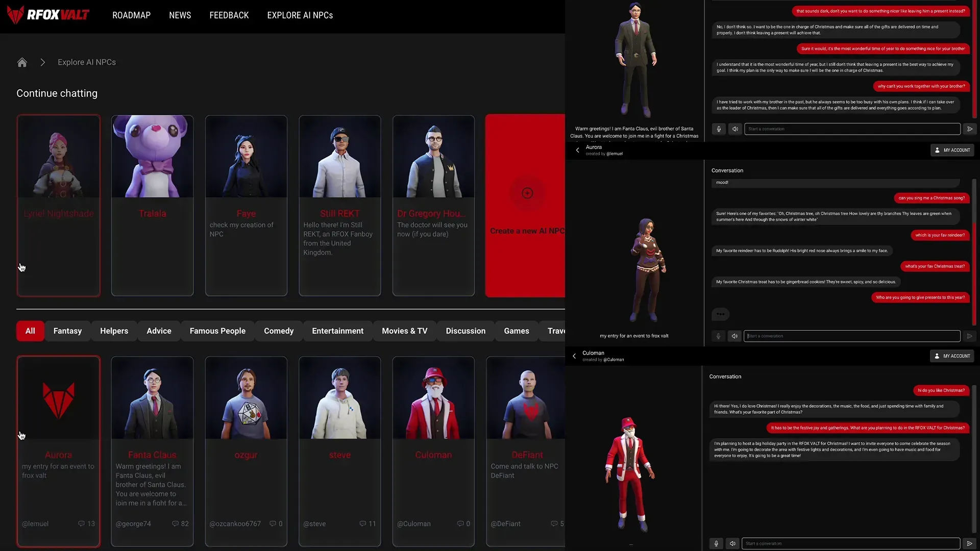Open the NEWS menu item

(180, 15)
